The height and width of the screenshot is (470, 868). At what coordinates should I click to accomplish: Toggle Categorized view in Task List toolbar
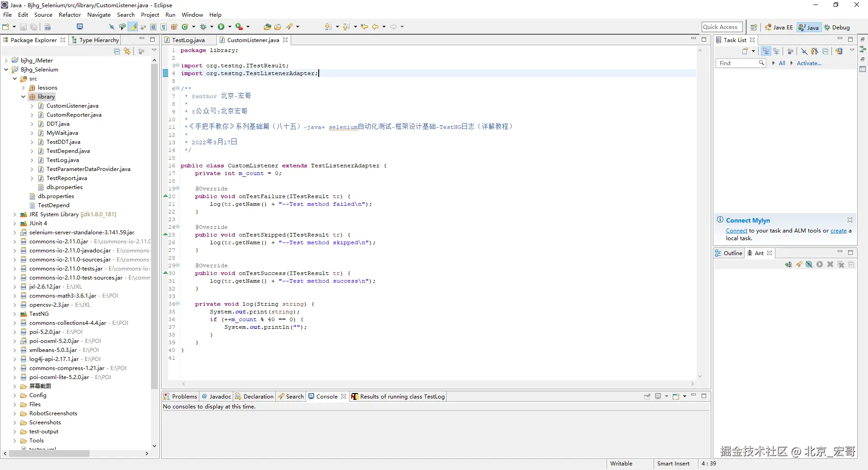click(766, 51)
